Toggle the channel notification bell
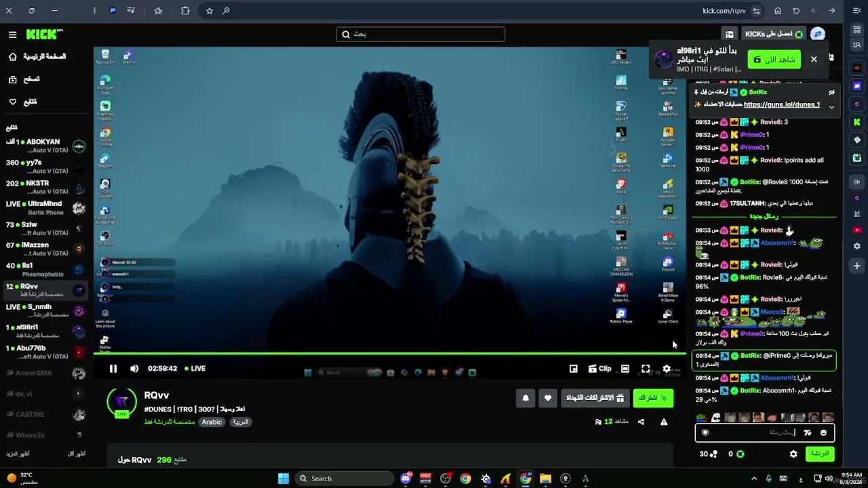The width and height of the screenshot is (868, 488). (x=526, y=398)
